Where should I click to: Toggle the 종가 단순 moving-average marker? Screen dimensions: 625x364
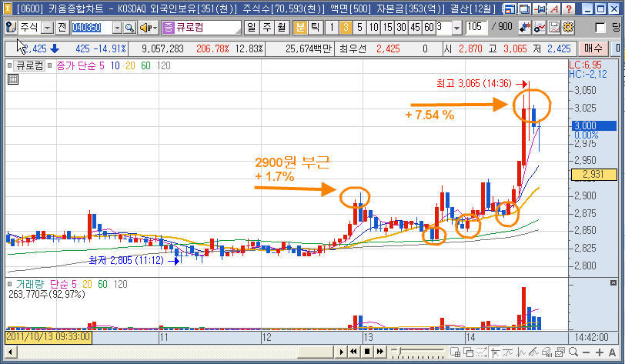pos(50,65)
